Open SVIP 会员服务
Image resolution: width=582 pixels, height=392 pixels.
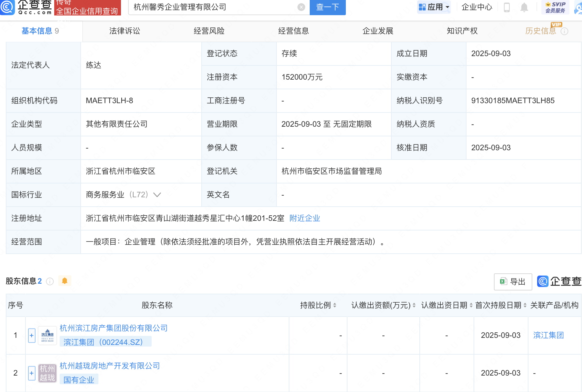pos(555,7)
